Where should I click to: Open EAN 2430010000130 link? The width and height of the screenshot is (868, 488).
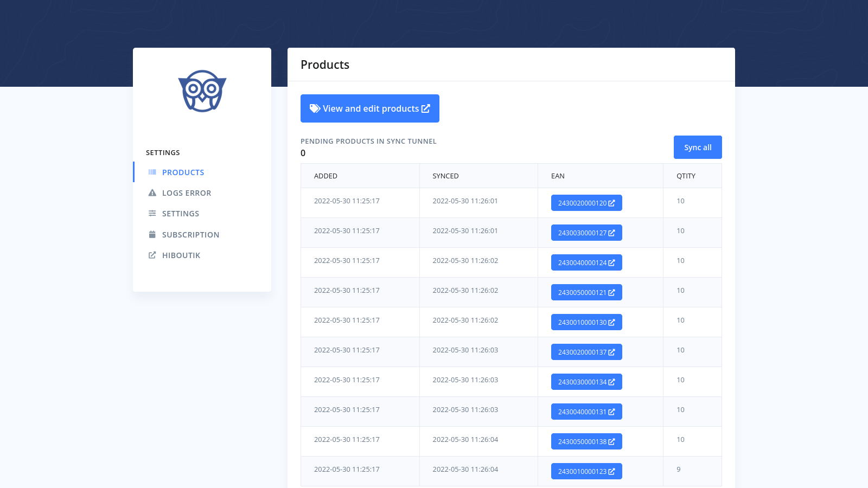(586, 322)
